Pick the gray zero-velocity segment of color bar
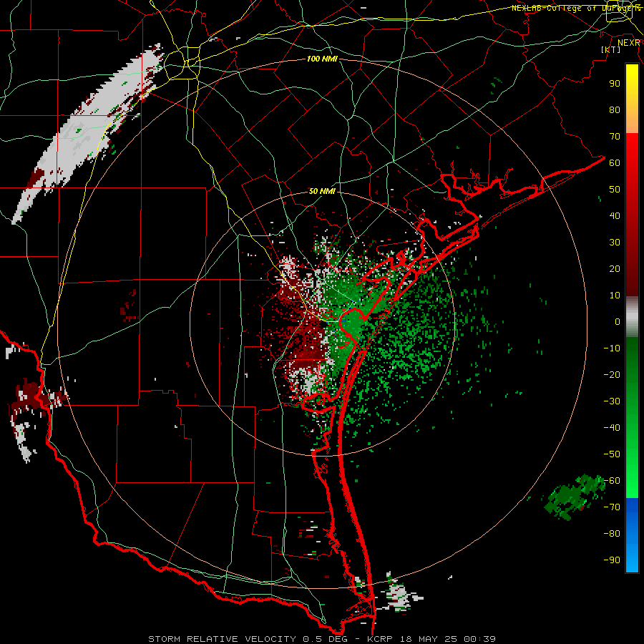The image size is (644, 644). click(632, 317)
